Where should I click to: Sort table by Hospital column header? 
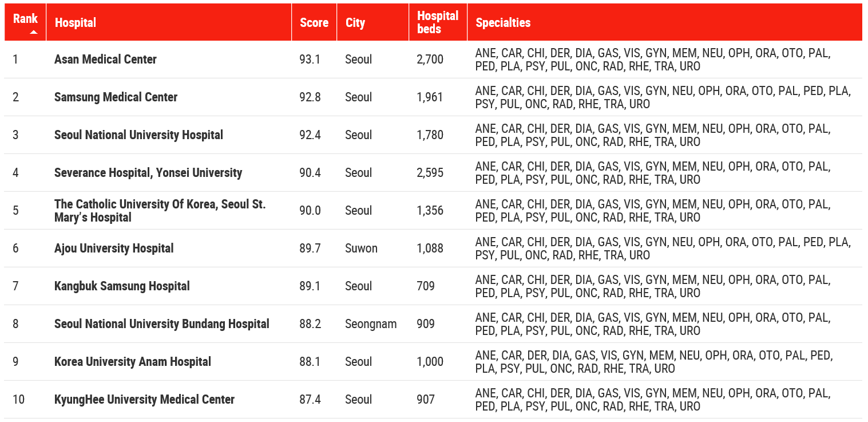tap(76, 23)
